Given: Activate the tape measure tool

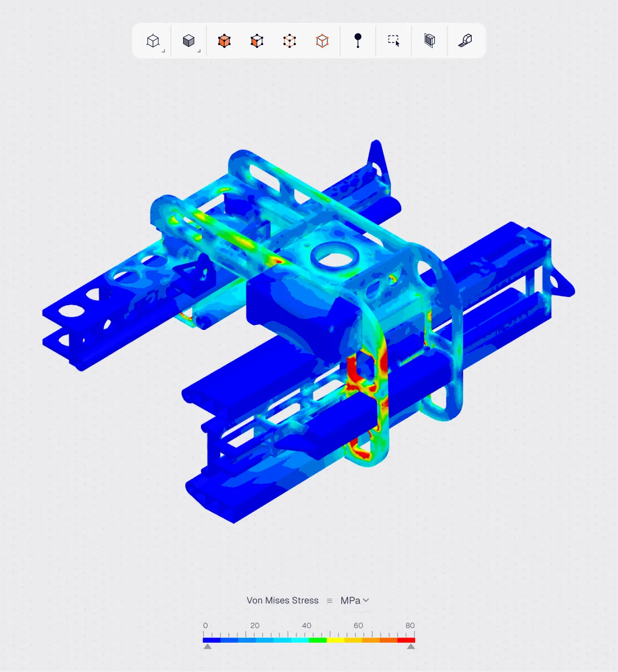Looking at the screenshot, I should 465,40.
